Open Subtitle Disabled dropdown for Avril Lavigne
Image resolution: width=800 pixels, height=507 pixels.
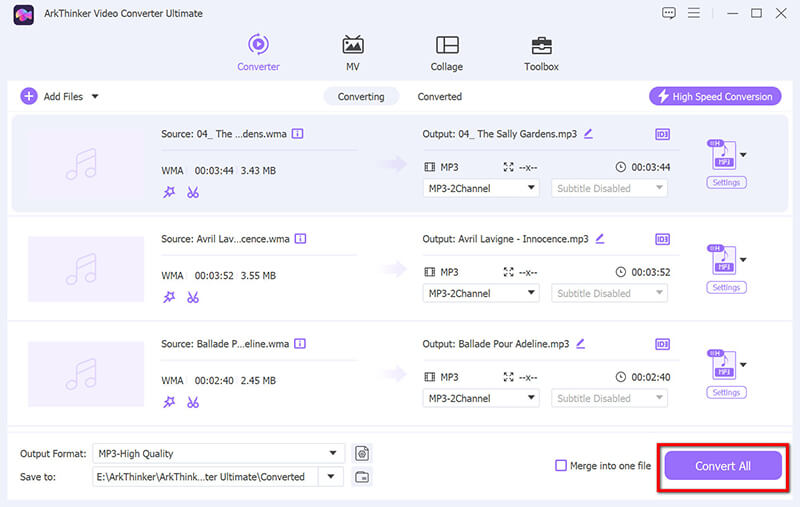[609, 293]
